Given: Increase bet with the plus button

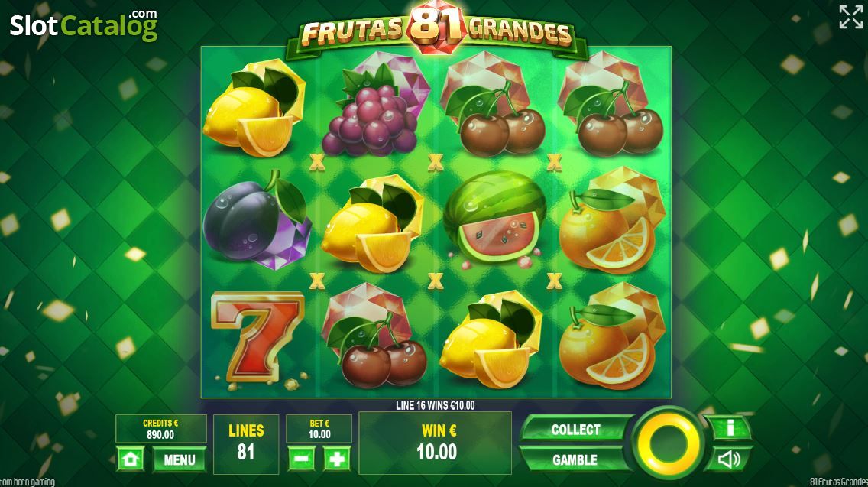Looking at the screenshot, I should pos(336,459).
